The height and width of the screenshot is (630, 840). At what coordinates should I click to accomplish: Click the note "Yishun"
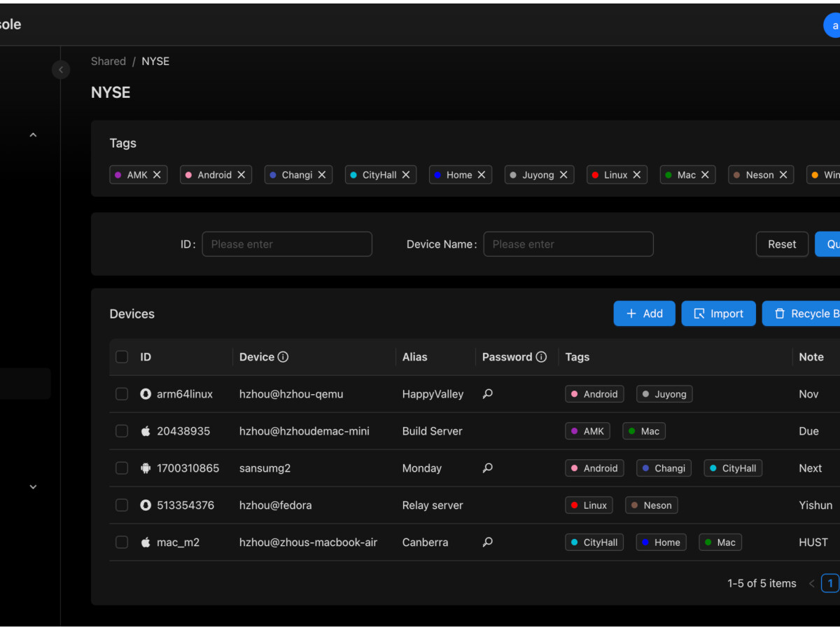[x=815, y=505]
